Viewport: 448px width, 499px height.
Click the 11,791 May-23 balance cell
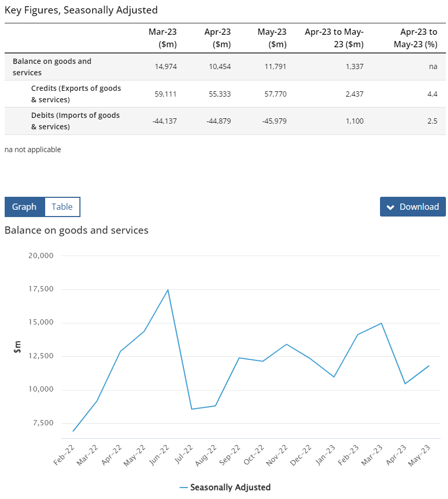point(276,66)
